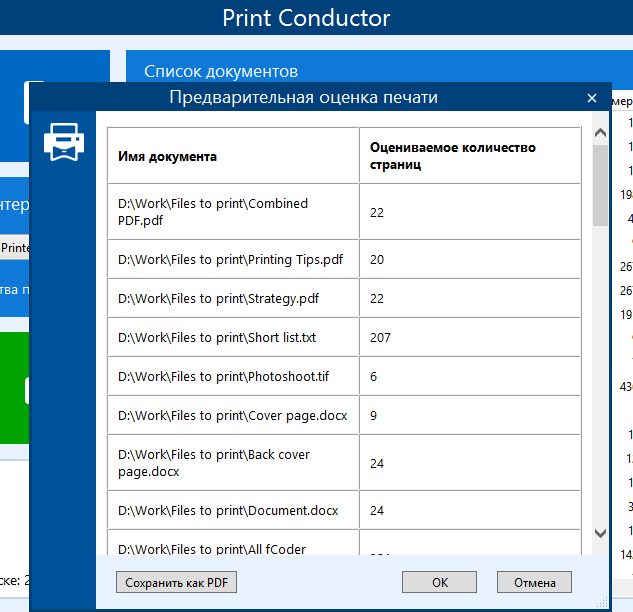
Task: Select the Strategy.pdf path cell
Action: [233, 298]
